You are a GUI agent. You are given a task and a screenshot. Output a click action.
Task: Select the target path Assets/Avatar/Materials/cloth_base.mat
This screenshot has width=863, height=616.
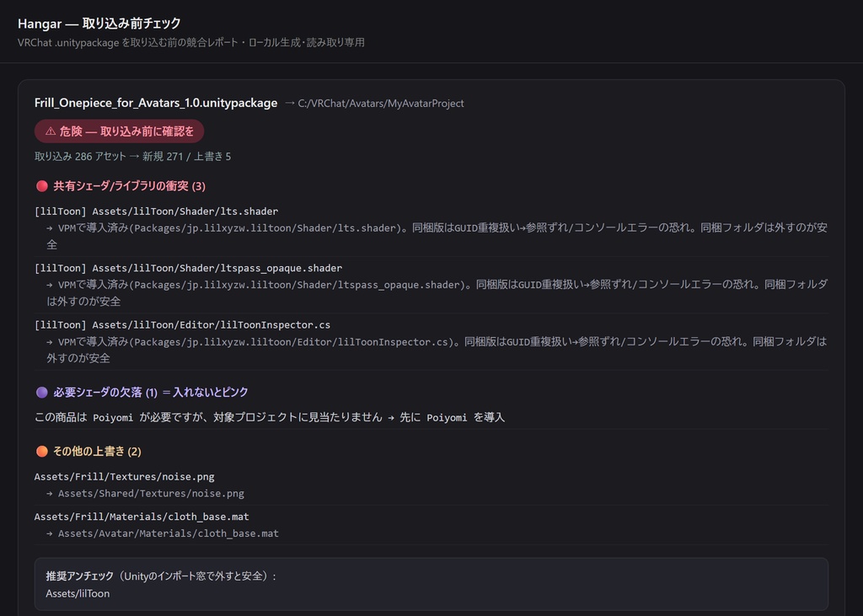coord(169,533)
